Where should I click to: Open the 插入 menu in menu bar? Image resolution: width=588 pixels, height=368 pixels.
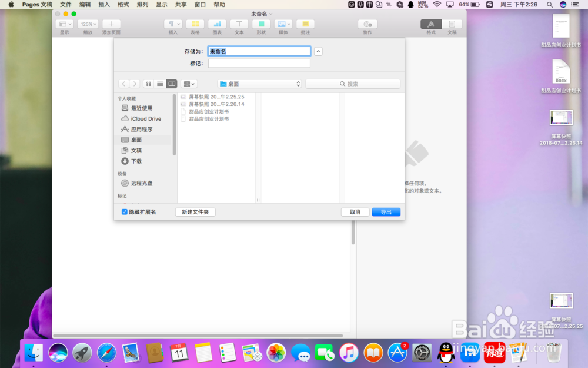104,5
